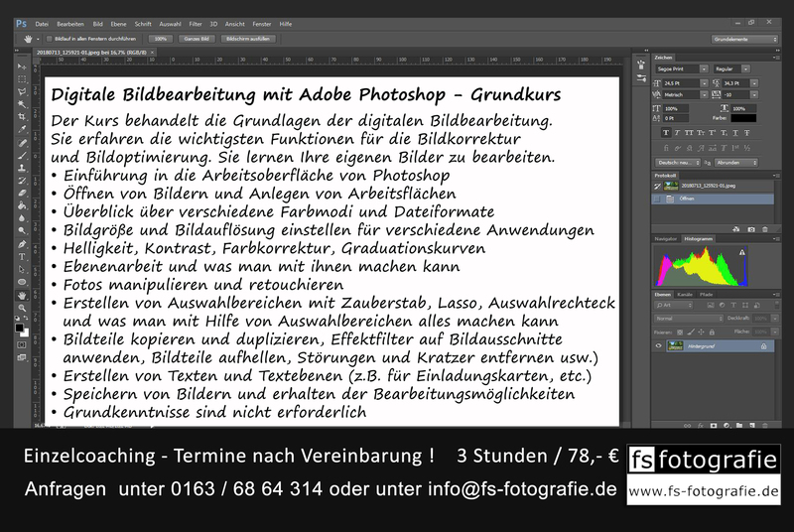
Task: Select the Crop tool
Action: pyautogui.click(x=22, y=117)
